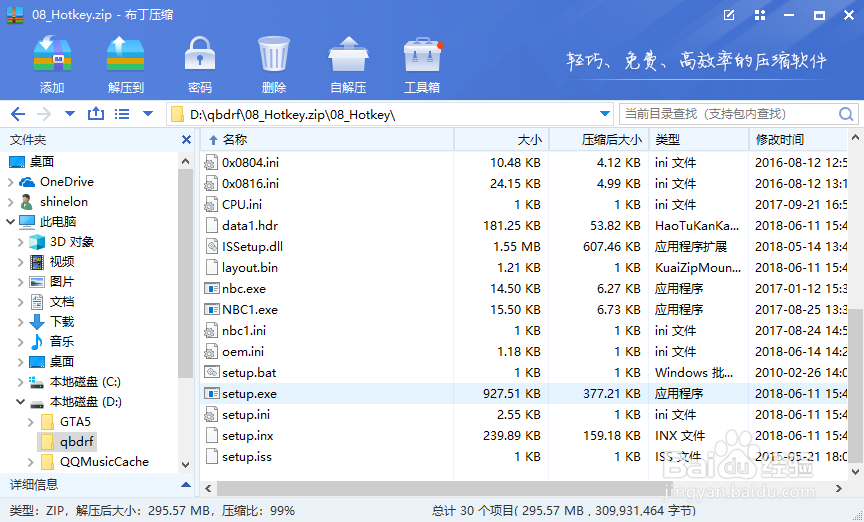Select the nbc.exe application icon

click(212, 288)
